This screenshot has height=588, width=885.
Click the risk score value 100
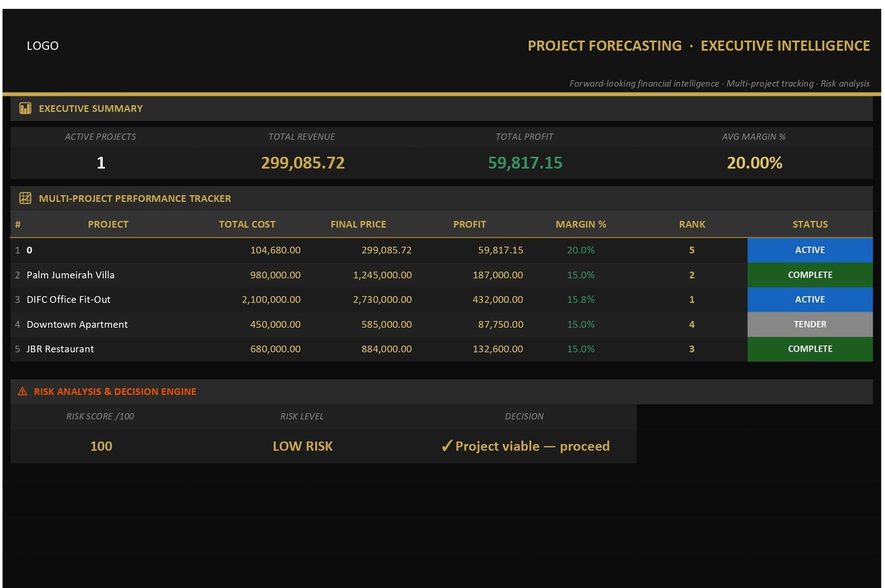(x=101, y=446)
